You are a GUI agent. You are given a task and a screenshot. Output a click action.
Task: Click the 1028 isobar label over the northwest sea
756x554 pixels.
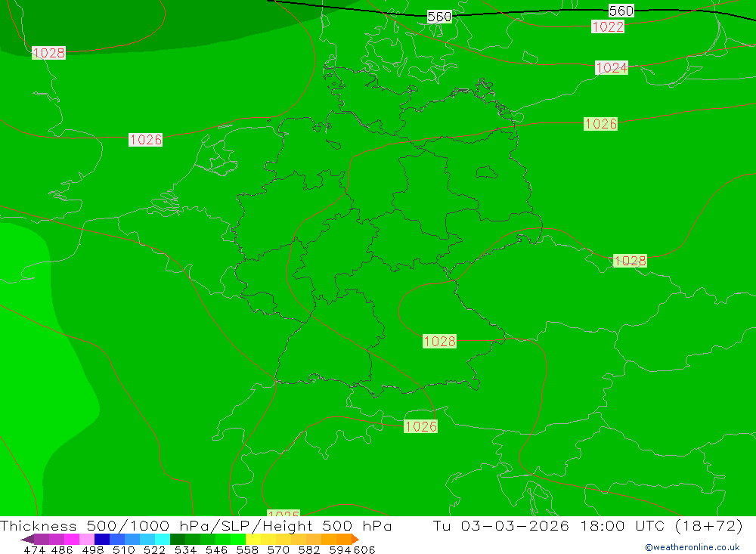pos(48,53)
